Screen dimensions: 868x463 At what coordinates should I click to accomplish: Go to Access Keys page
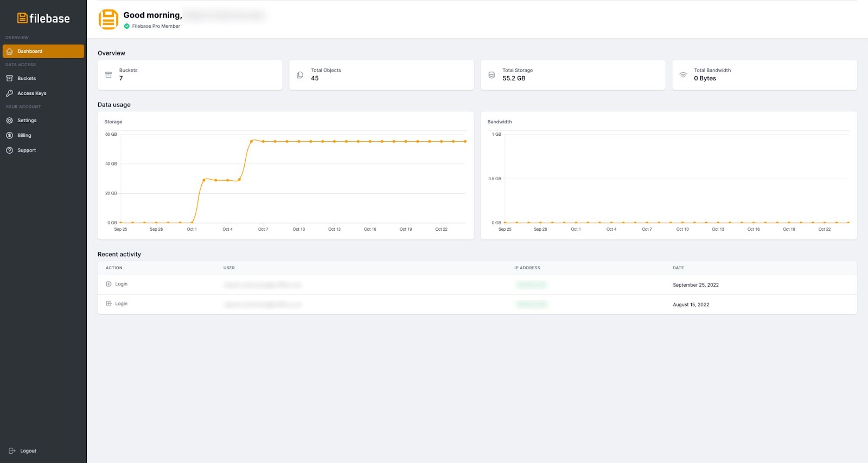pyautogui.click(x=32, y=93)
